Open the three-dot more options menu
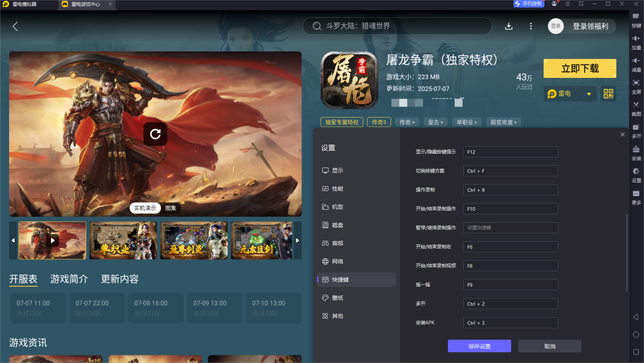644x363 pixels. (531, 26)
